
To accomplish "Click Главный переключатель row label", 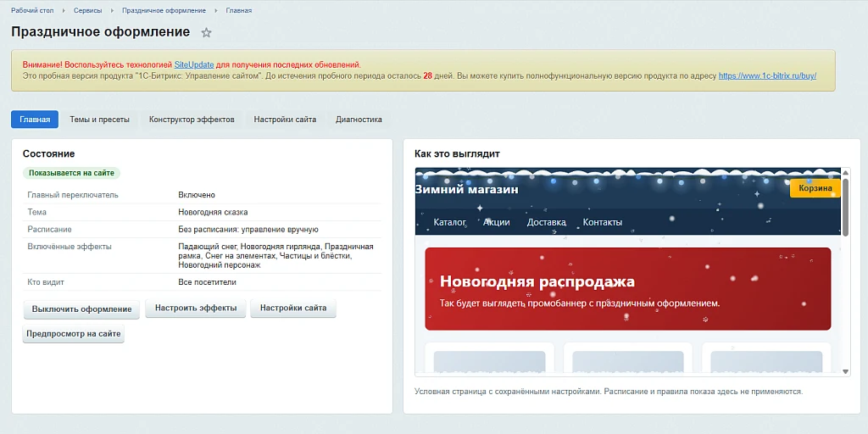I will pyautogui.click(x=73, y=195).
